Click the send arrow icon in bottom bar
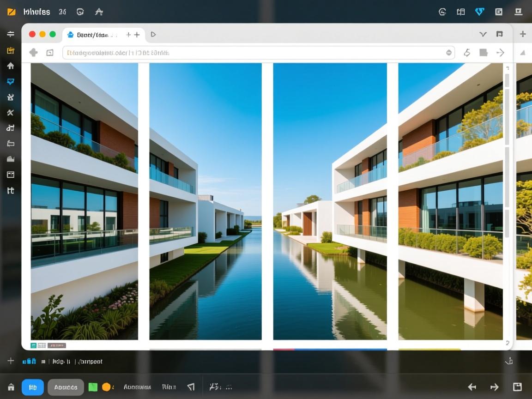The width and height of the screenshot is (532, 399). click(x=191, y=387)
